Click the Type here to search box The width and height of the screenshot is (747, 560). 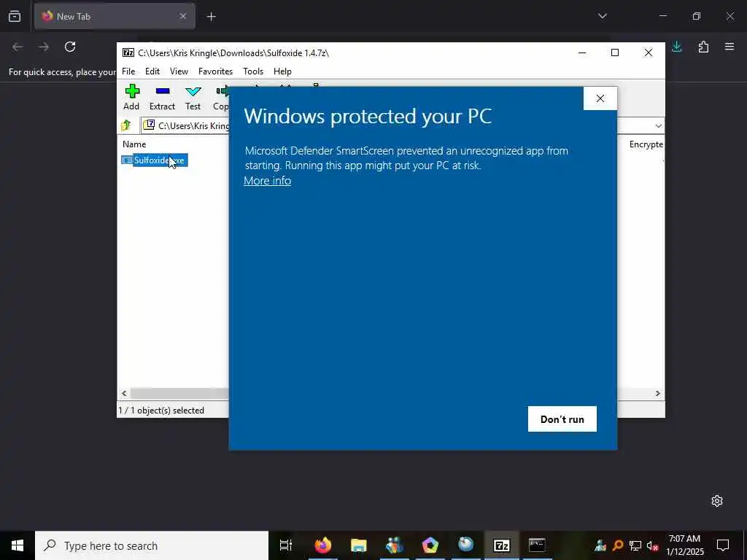coord(152,545)
